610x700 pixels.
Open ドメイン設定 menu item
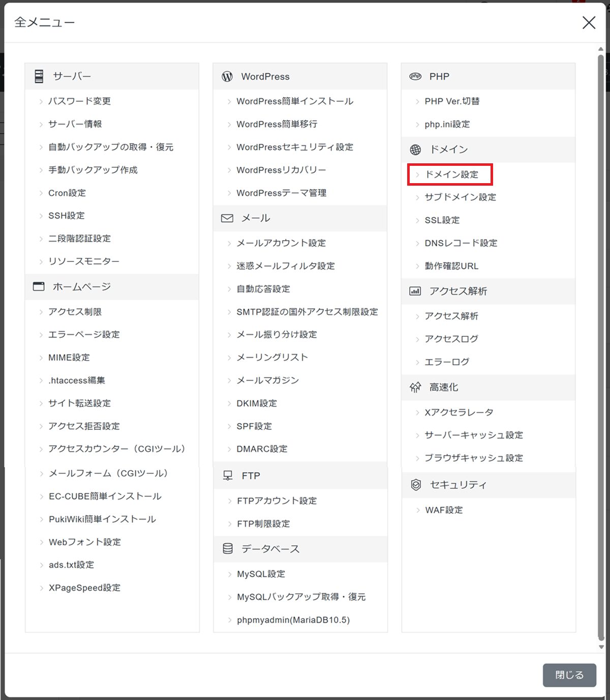click(451, 174)
